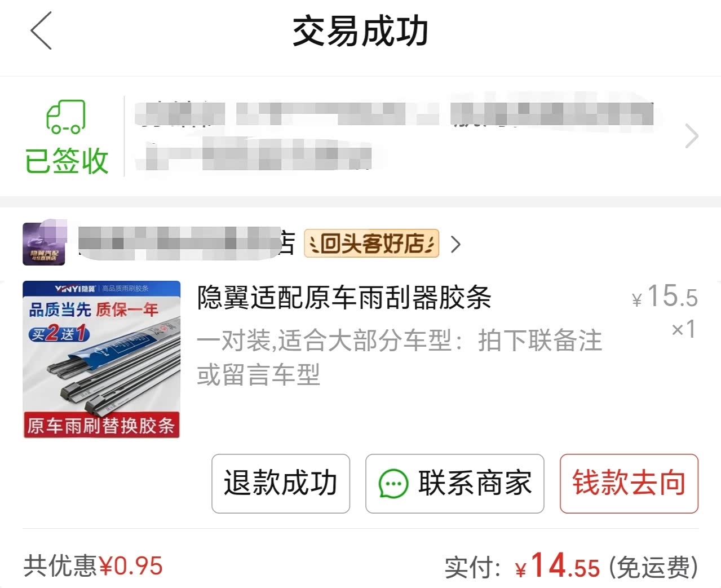Click the 钱款去向 button
The width and height of the screenshot is (721, 588).
point(629,484)
